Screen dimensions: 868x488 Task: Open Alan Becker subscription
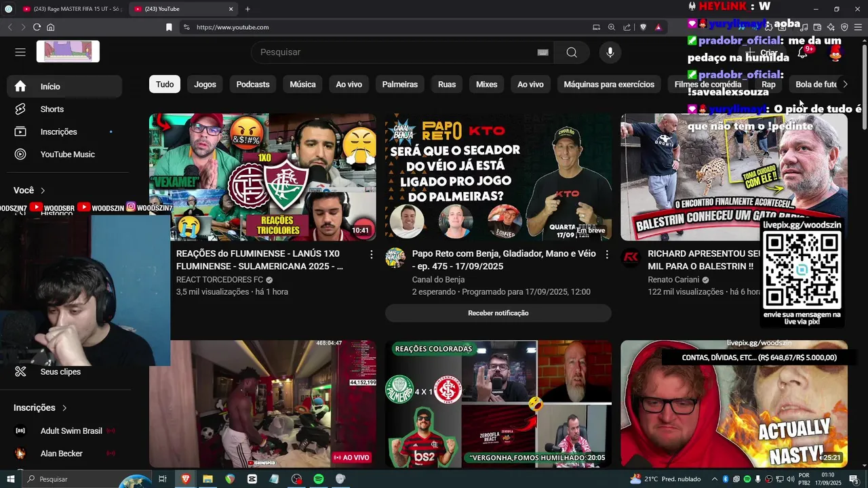point(64,453)
